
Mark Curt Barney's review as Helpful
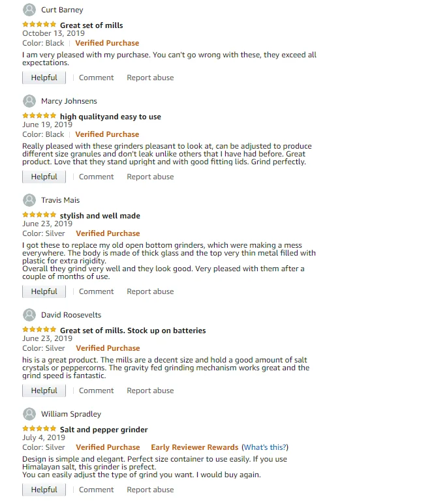click(x=44, y=78)
